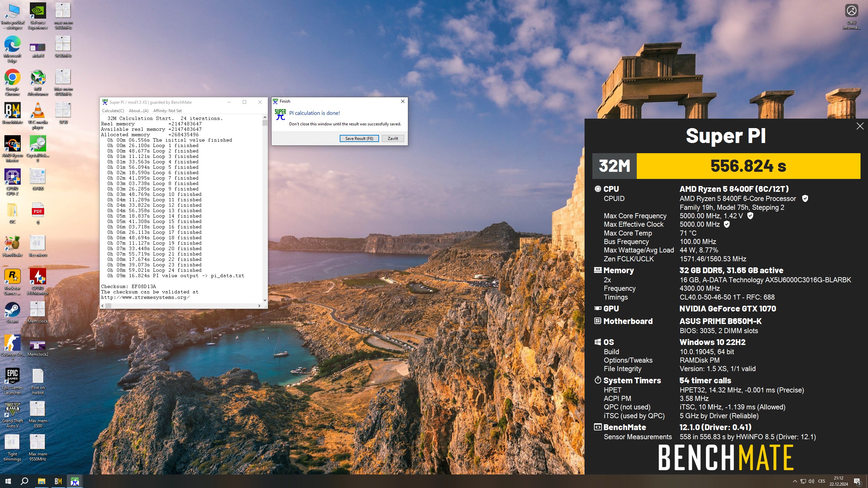Open CrystalDiskMark 8 desktop icon

click(38, 149)
